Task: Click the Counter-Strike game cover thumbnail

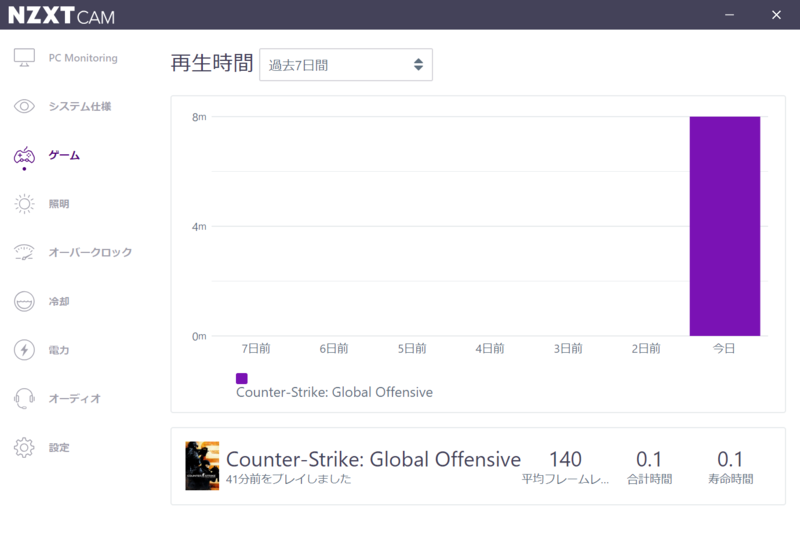Action: tap(202, 466)
